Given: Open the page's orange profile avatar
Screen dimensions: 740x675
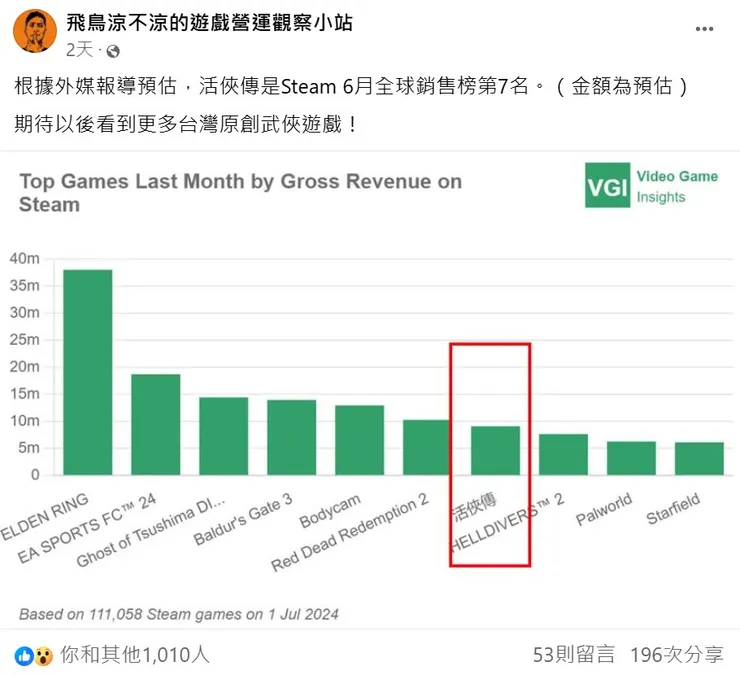Looking at the screenshot, I should coord(35,31).
